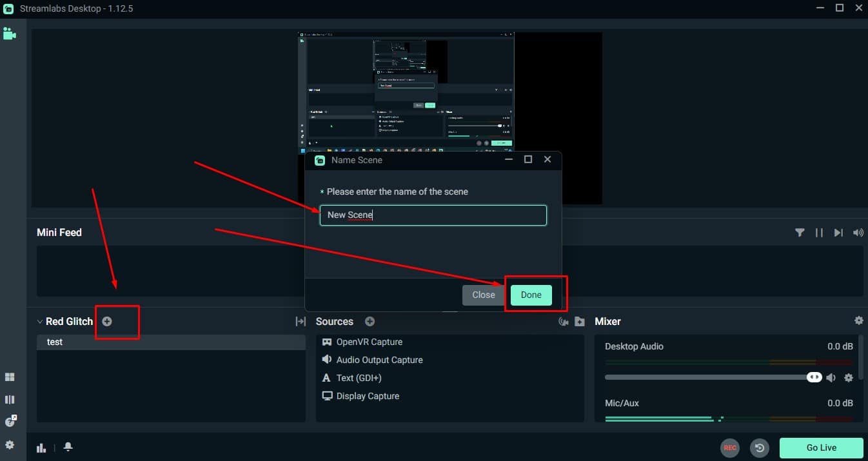
Task: Pause the Mini Feed alert queue
Action: tap(819, 233)
